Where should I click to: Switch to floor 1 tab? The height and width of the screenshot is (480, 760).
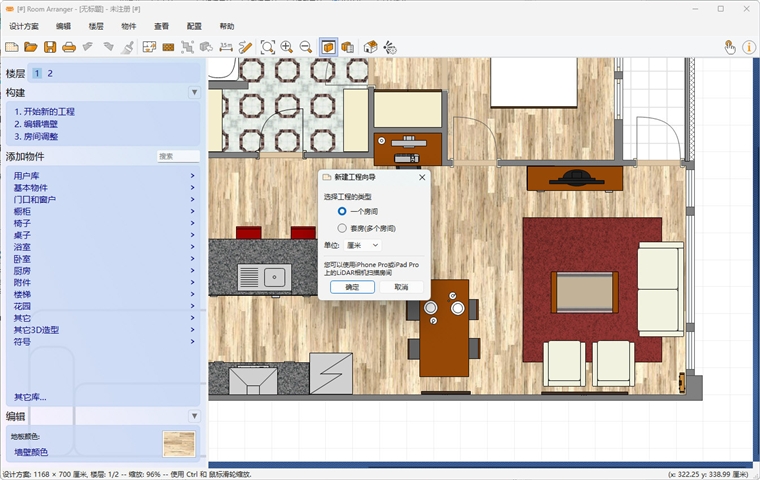[37, 73]
